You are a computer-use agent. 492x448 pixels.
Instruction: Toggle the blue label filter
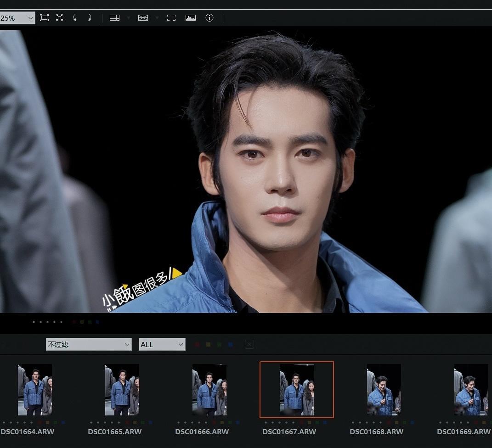click(x=230, y=344)
